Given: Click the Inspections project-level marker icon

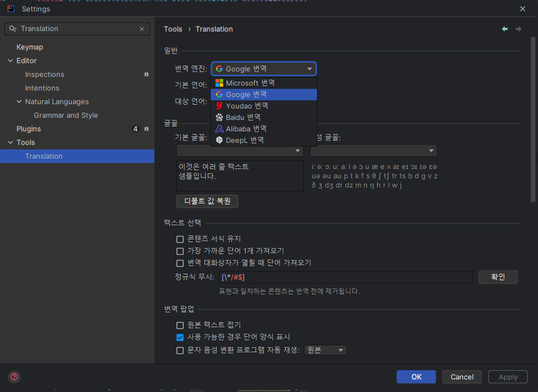Looking at the screenshot, I should pos(147,75).
